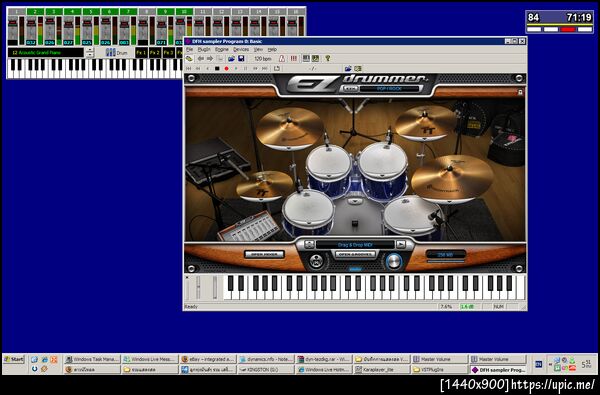Toggle mixer channel 4 button
This screenshot has width=600, height=395.
(x=73, y=12)
